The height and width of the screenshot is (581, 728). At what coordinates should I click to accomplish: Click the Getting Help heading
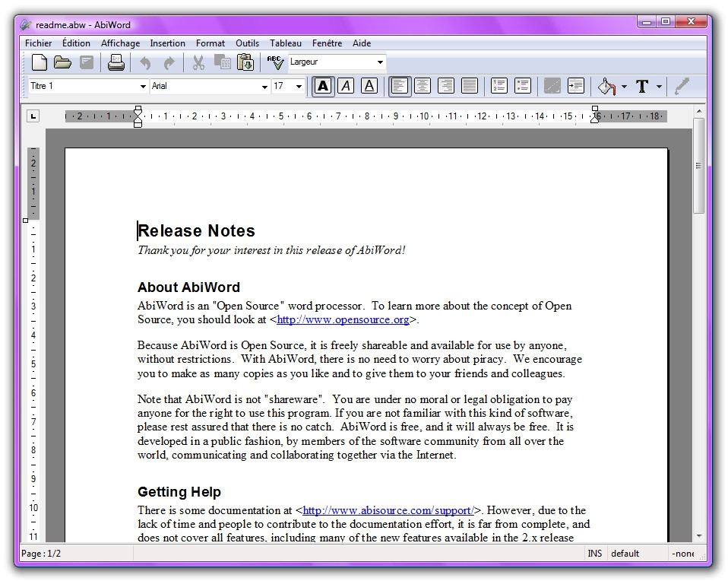(179, 492)
